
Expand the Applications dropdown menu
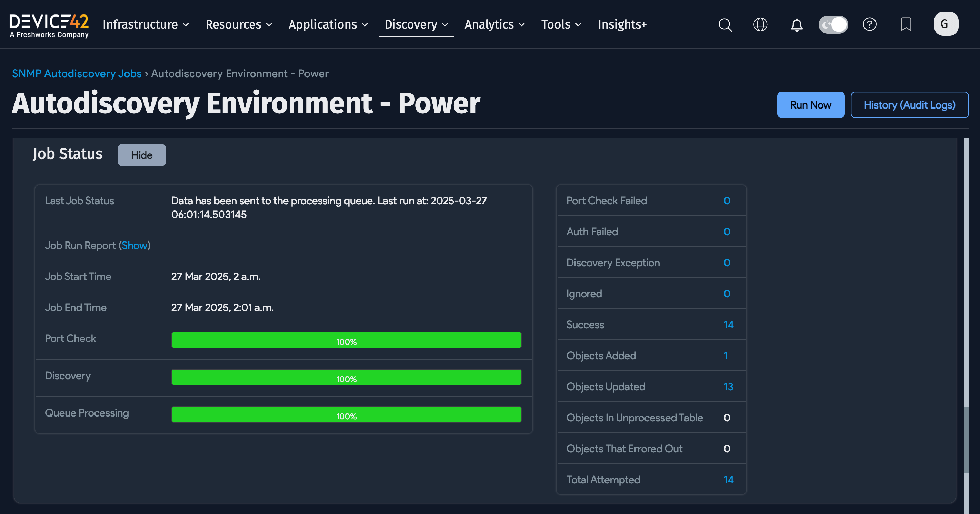328,25
